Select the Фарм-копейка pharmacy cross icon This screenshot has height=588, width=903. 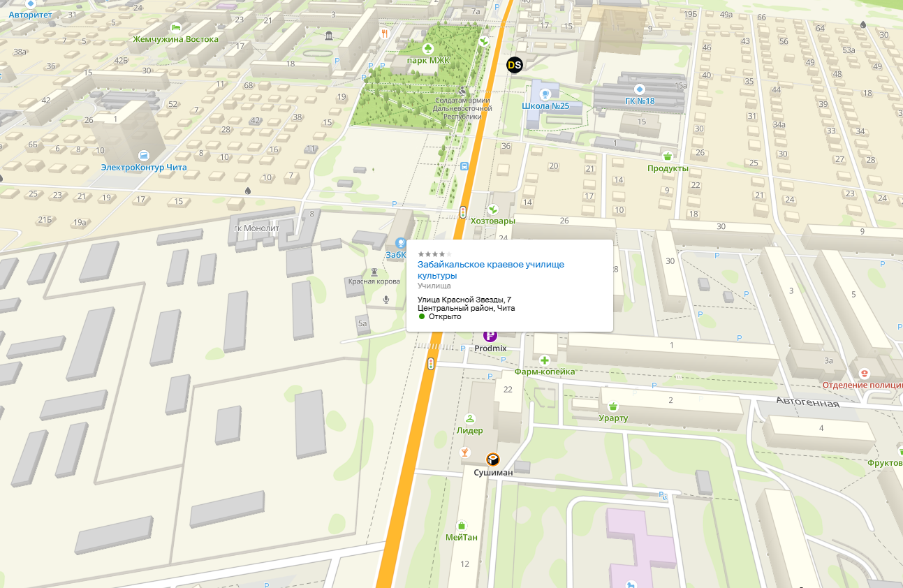tap(544, 360)
